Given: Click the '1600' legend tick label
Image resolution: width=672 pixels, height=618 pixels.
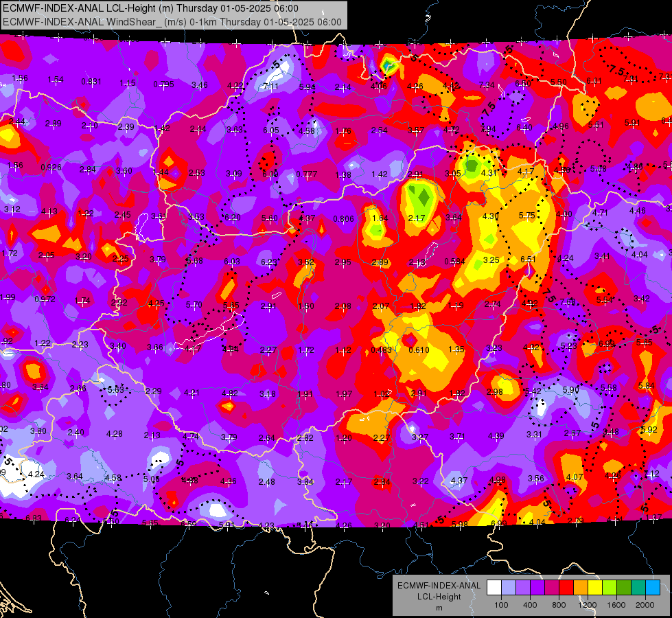Looking at the screenshot, I should point(616,605).
